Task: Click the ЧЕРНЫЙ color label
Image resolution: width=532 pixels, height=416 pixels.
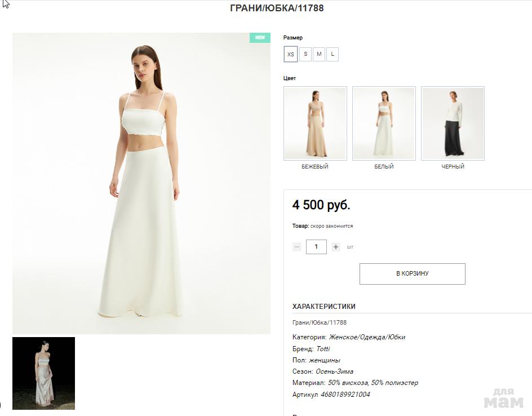Action: tap(453, 167)
